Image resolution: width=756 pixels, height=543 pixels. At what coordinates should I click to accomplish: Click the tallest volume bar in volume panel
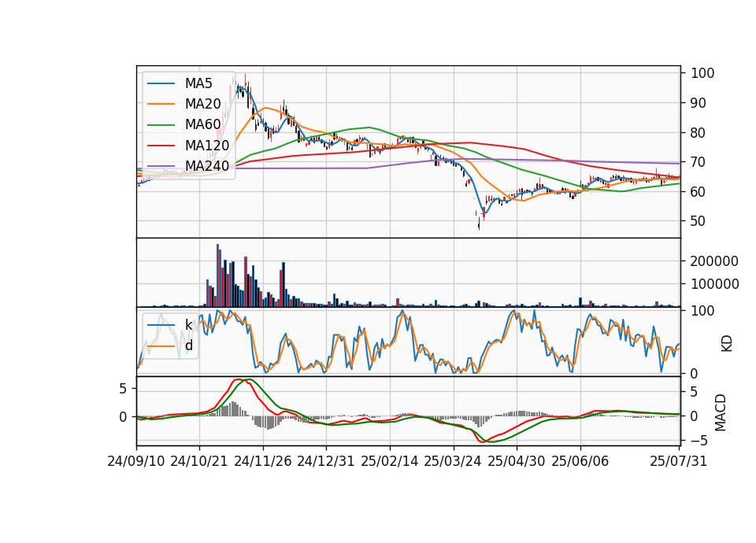pos(217,275)
